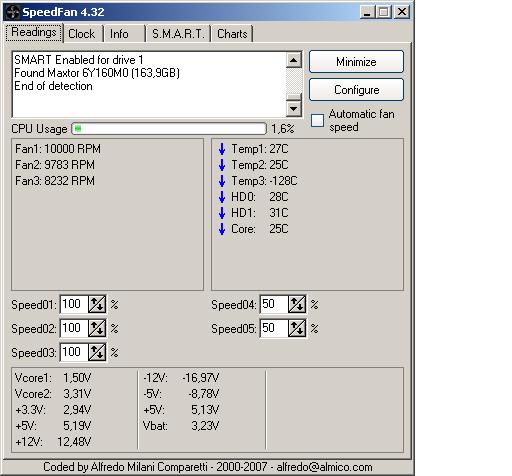Click the Fan1: 10000 RPM reading
This screenshot has height=476, width=512.
click(x=58, y=149)
